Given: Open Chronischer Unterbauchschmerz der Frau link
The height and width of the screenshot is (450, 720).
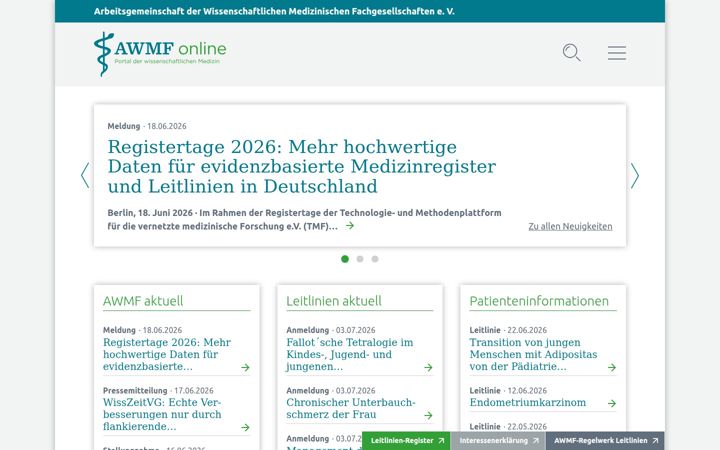Looking at the screenshot, I should click(x=351, y=409).
